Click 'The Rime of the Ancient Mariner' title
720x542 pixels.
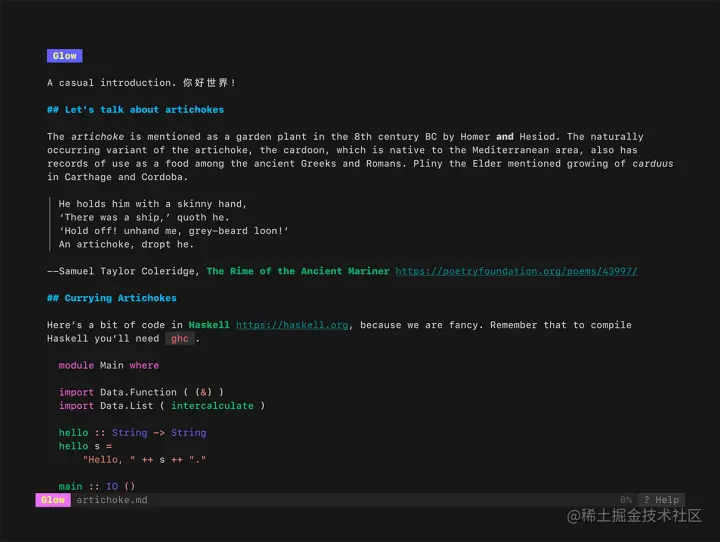298,271
